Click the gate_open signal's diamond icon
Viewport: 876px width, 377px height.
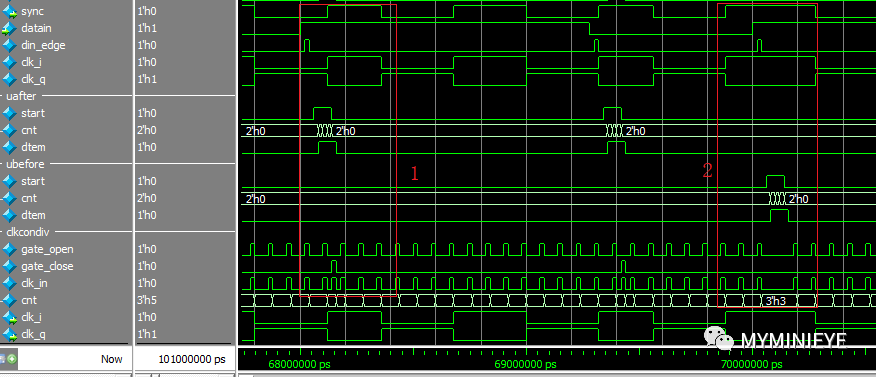click(9, 250)
